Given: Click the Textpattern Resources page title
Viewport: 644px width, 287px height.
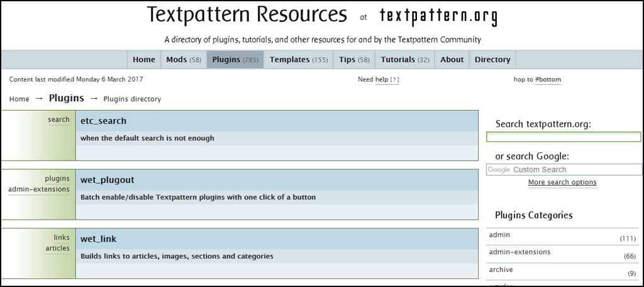Looking at the screenshot, I should (247, 14).
